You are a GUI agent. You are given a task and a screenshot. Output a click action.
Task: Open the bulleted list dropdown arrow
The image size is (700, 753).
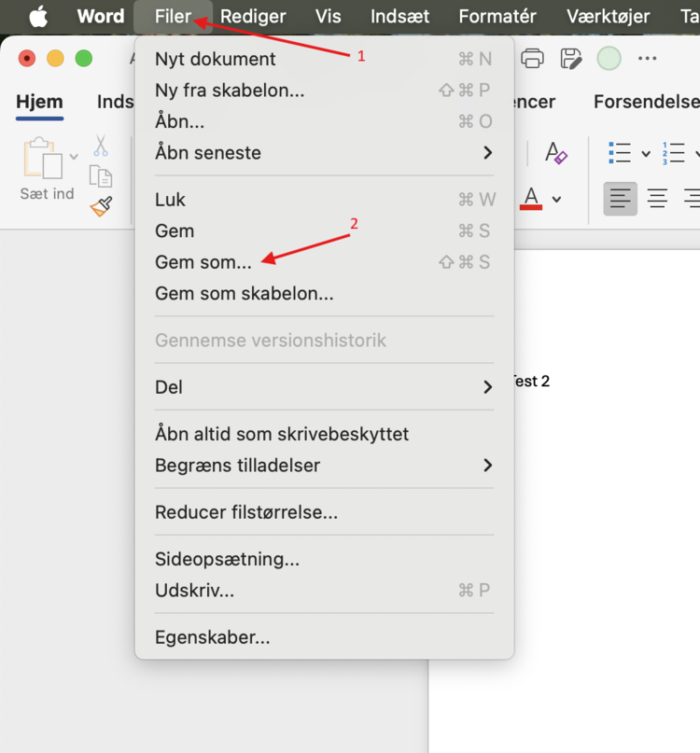(645, 154)
